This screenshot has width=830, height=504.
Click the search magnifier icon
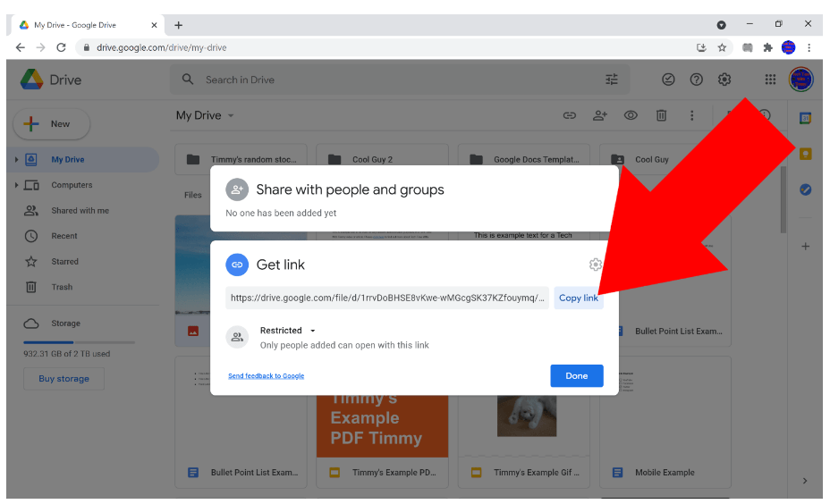188,80
